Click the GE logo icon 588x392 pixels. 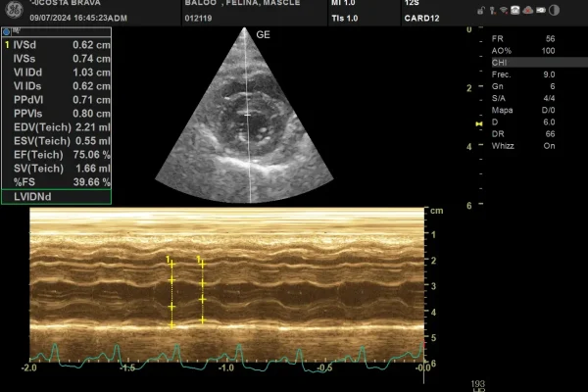[12, 10]
